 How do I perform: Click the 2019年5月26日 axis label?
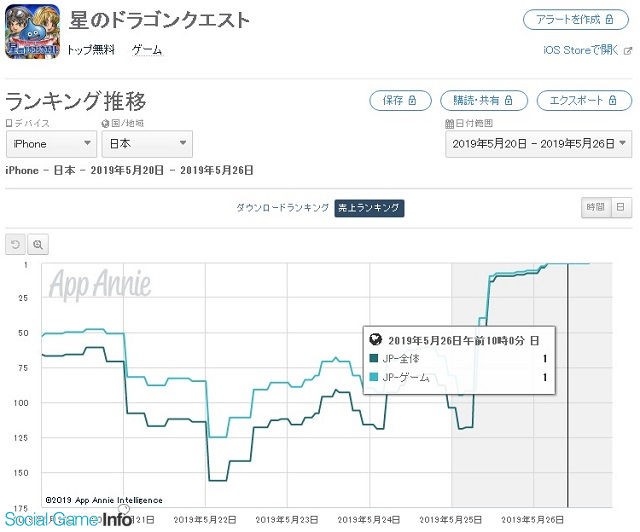pyautogui.click(x=533, y=520)
